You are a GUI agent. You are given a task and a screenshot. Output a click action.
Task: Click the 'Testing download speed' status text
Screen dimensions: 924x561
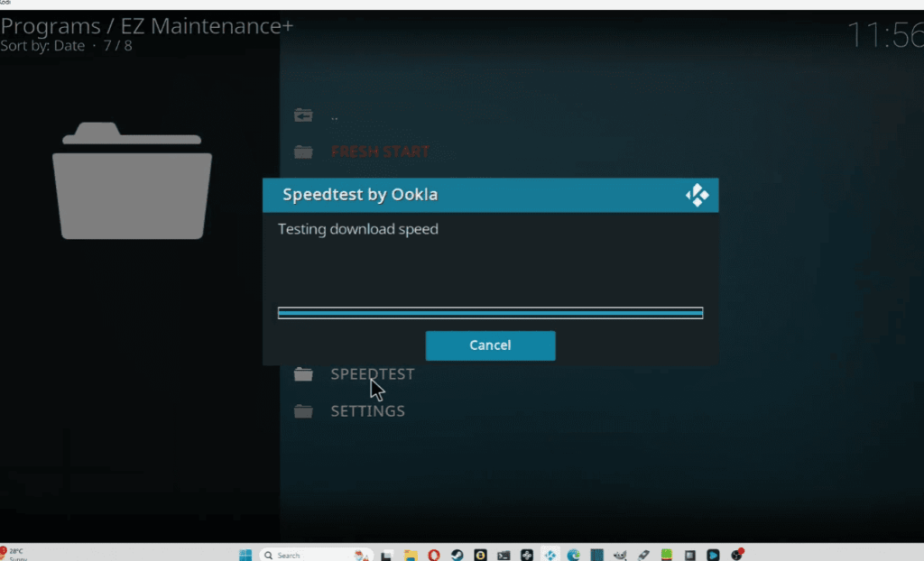(357, 229)
